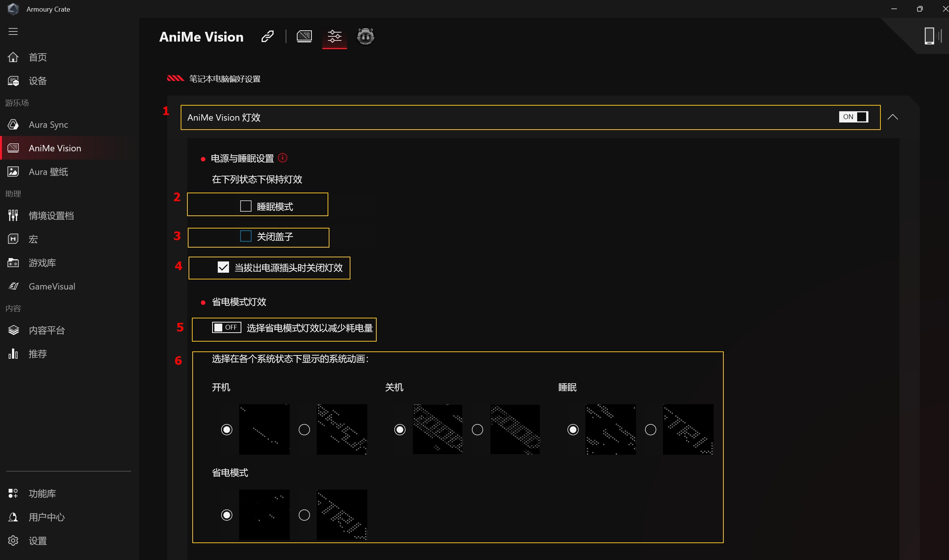The width and height of the screenshot is (949, 560).
Task: Click second 睡眠 animation thumbnail
Action: 689,429
